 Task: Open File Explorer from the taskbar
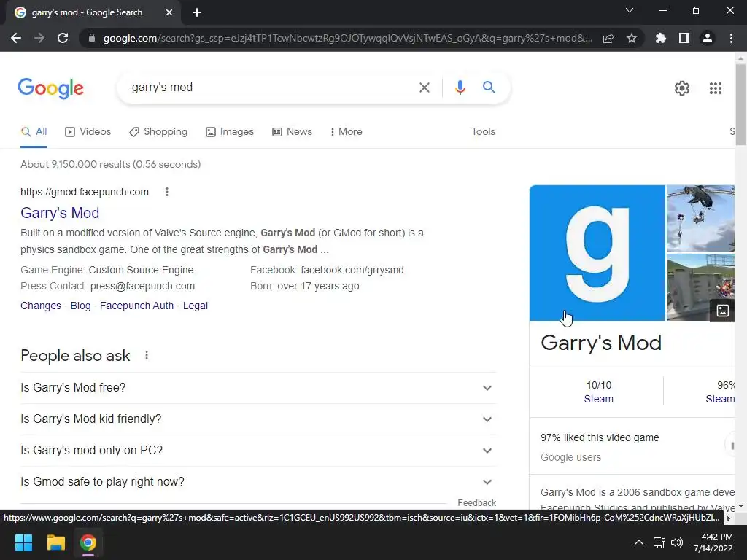pos(56,542)
